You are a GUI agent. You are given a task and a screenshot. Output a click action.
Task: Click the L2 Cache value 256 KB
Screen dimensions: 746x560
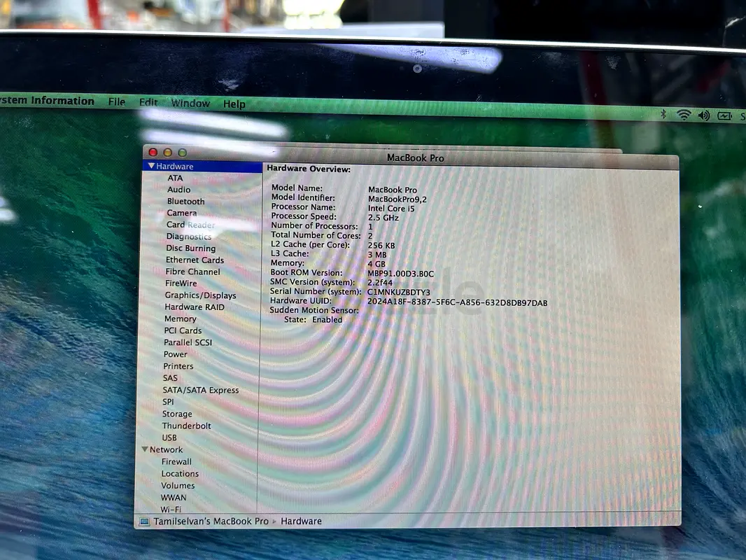tap(381, 246)
